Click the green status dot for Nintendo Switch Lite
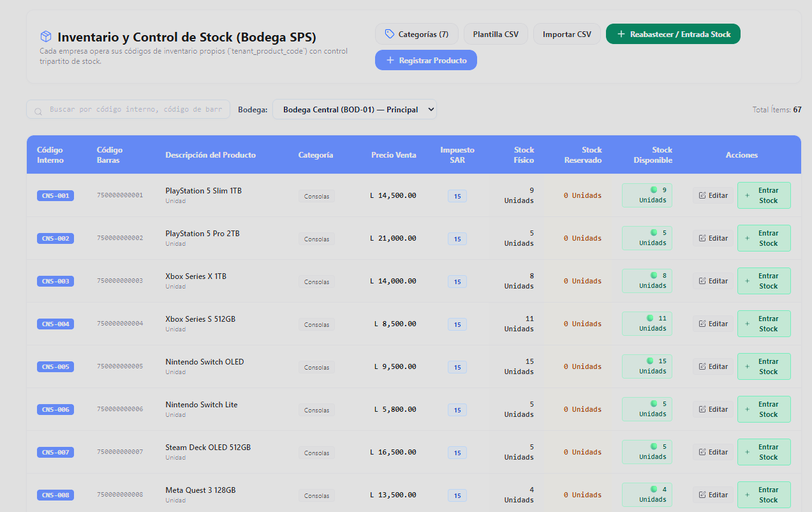The height and width of the screenshot is (512, 812). pyautogui.click(x=653, y=403)
